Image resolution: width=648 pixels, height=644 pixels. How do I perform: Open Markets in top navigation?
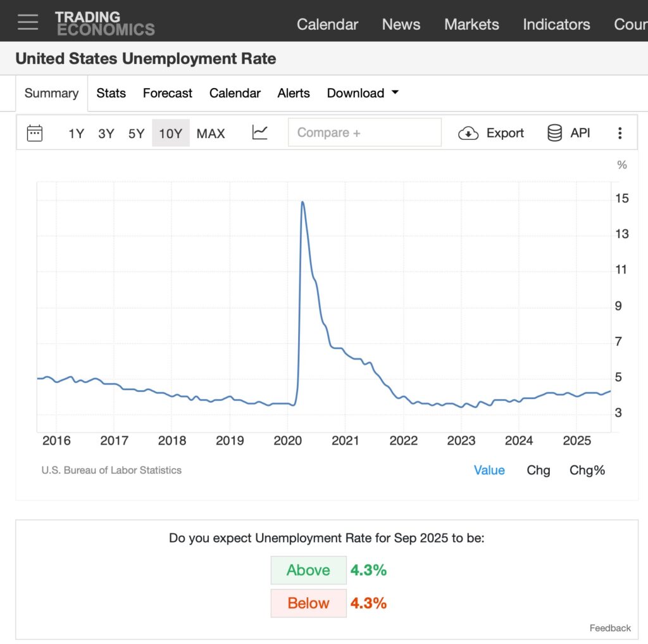(471, 24)
